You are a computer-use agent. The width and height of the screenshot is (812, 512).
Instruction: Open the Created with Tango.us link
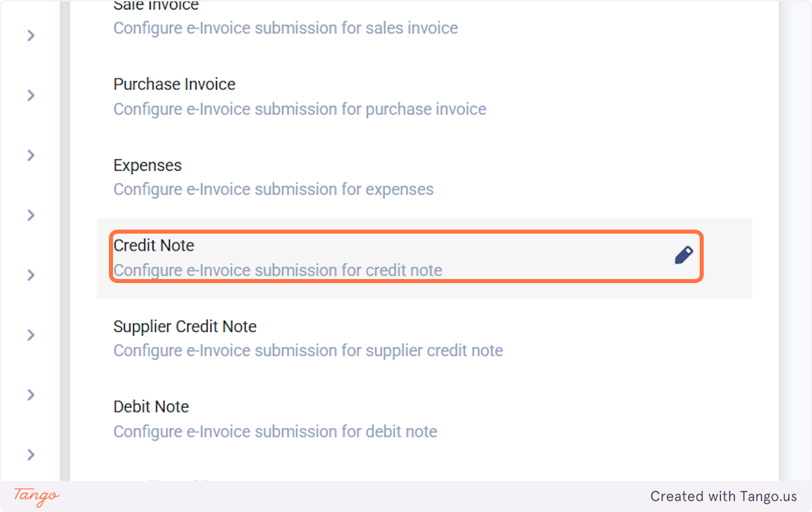(723, 496)
